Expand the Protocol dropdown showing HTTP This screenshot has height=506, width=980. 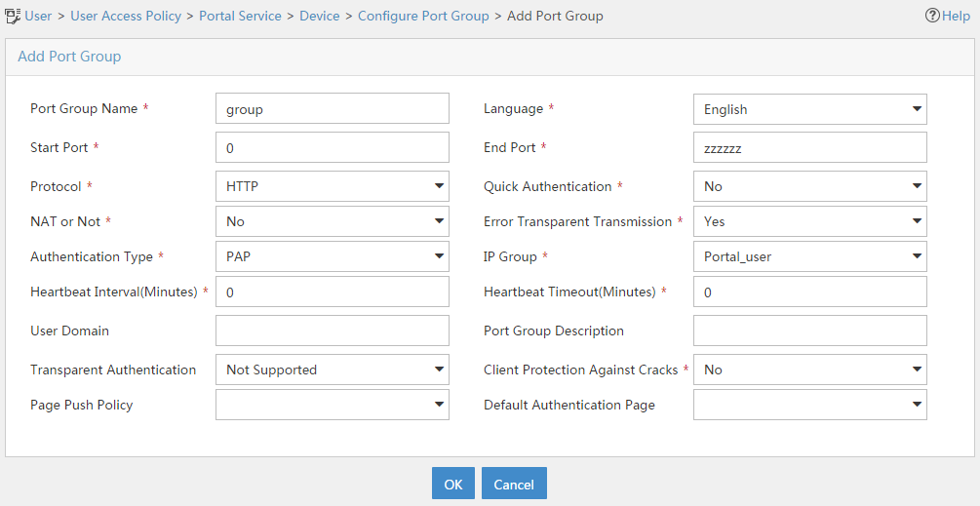[333, 186]
